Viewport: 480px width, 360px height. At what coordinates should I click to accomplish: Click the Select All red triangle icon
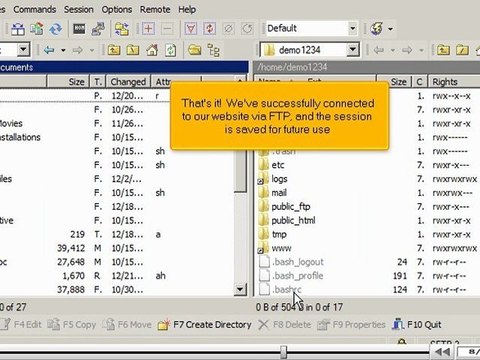[x=191, y=29]
